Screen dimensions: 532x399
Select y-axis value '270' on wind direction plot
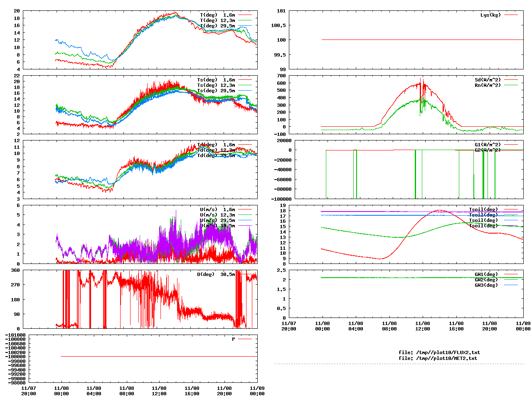click(x=15, y=285)
